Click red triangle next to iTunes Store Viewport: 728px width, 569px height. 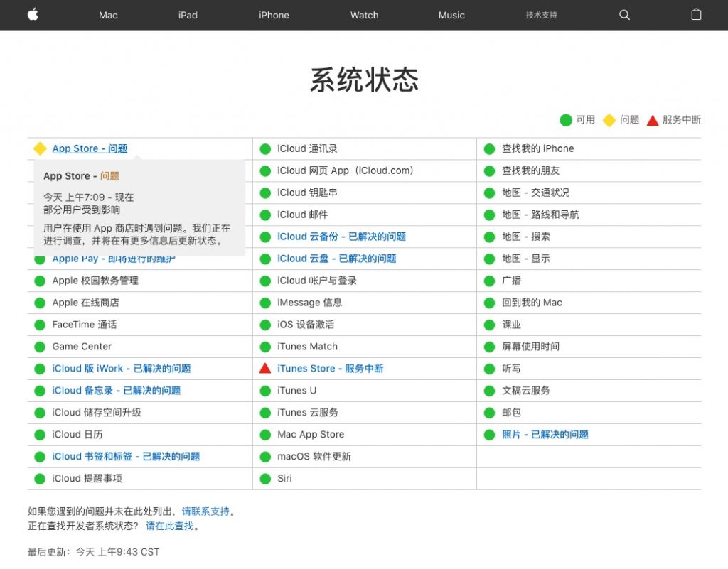pyautogui.click(x=265, y=368)
